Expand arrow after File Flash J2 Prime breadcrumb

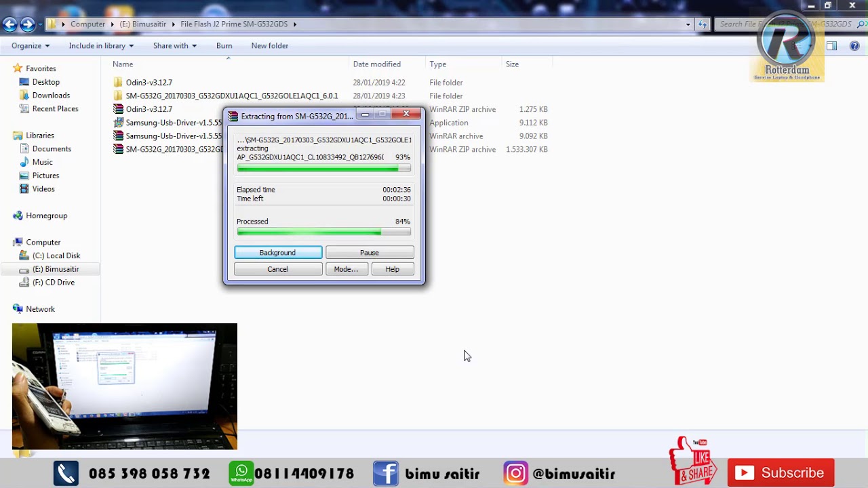click(x=295, y=24)
